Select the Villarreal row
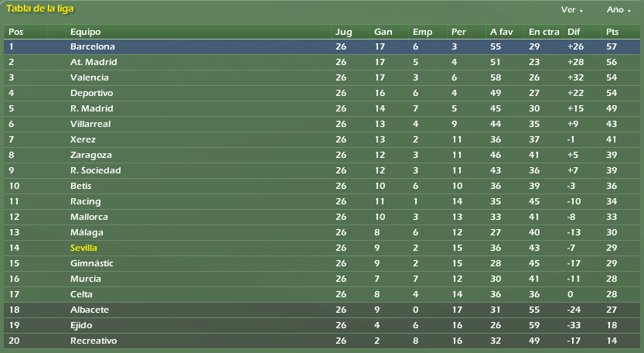The image size is (644, 353). click(322, 124)
